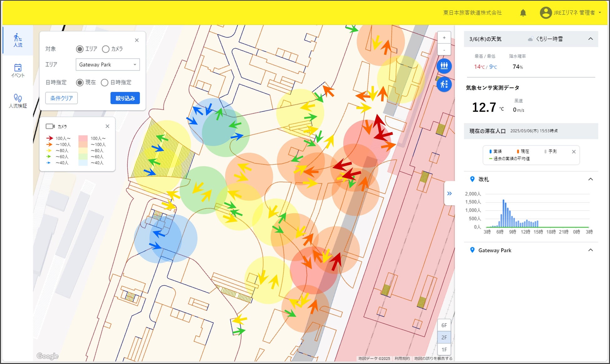Screen dimensions: 610x364
Task: Click the 条件クリア button
Action: click(x=61, y=98)
